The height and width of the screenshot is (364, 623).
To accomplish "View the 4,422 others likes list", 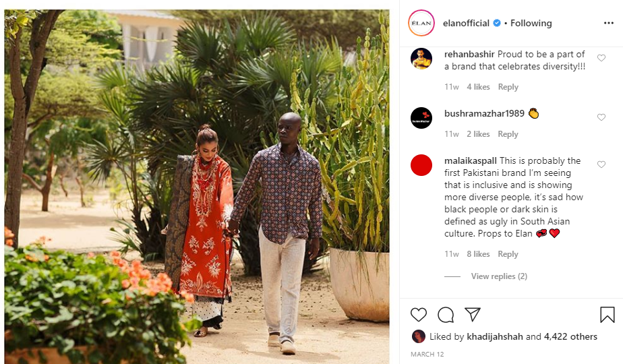I will 570,336.
